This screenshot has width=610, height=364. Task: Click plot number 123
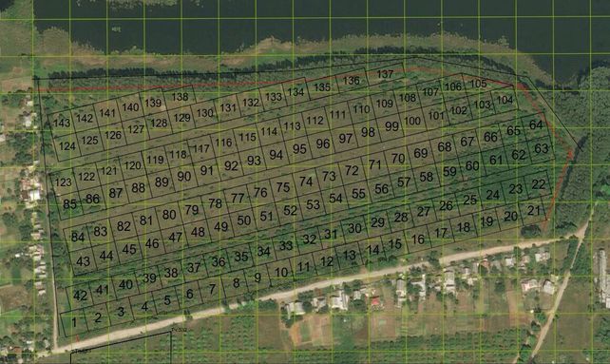coord(63,182)
